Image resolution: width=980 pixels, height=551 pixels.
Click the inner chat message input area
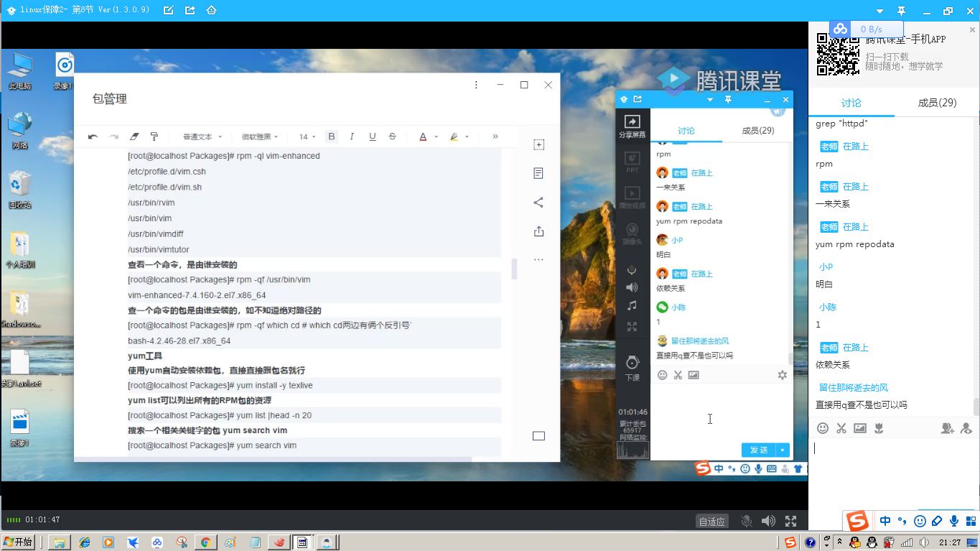[722, 413]
